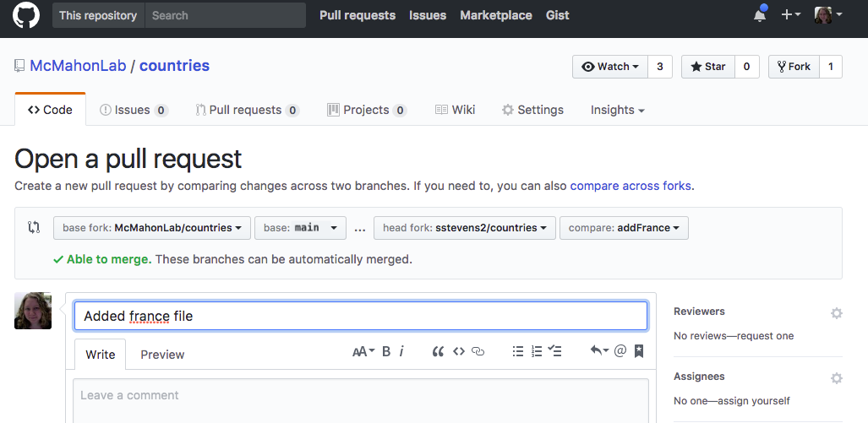Open the repository Pull requests tab
The width and height of the screenshot is (868, 423).
click(x=248, y=110)
